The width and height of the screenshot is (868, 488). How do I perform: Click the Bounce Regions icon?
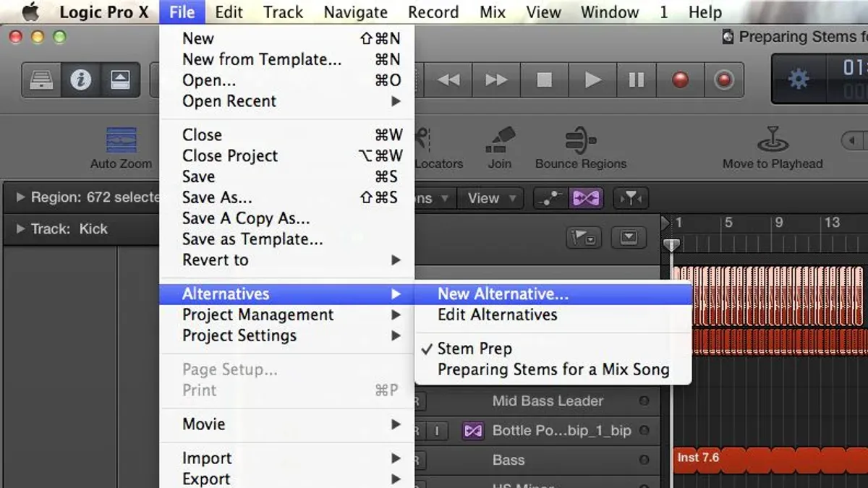pos(581,140)
